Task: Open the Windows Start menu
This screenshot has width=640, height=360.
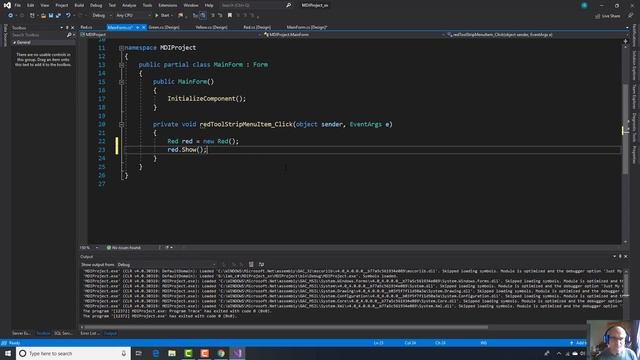Action: 8,353
